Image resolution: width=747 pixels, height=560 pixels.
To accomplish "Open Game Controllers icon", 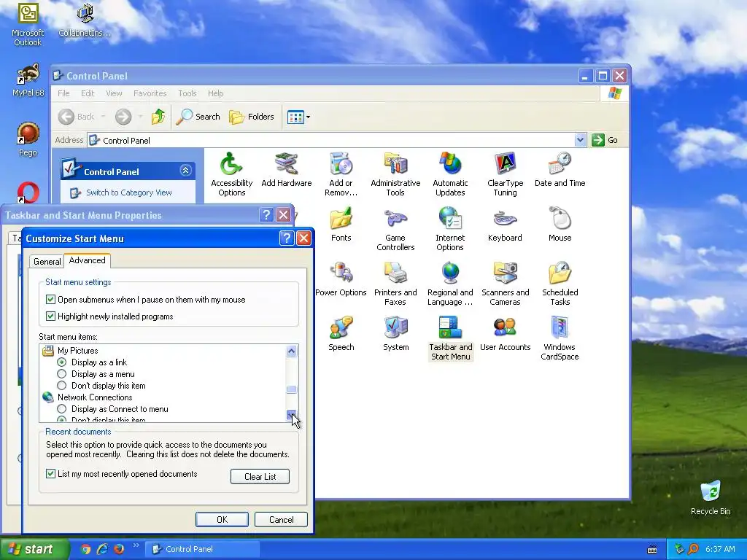I will tap(395, 229).
